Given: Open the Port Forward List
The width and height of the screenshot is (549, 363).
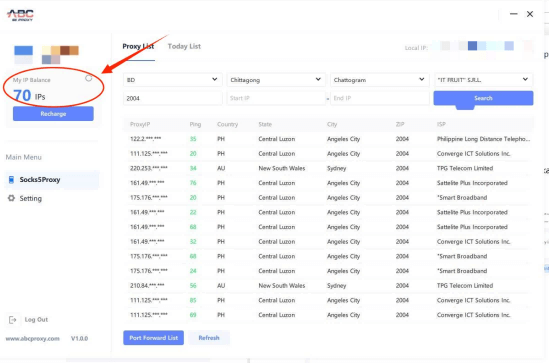Looking at the screenshot, I should 153,338.
